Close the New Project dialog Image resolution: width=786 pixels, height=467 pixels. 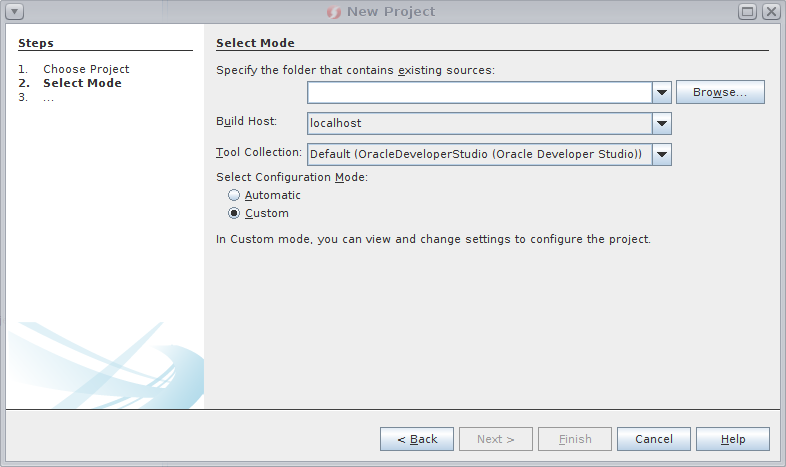(x=770, y=12)
